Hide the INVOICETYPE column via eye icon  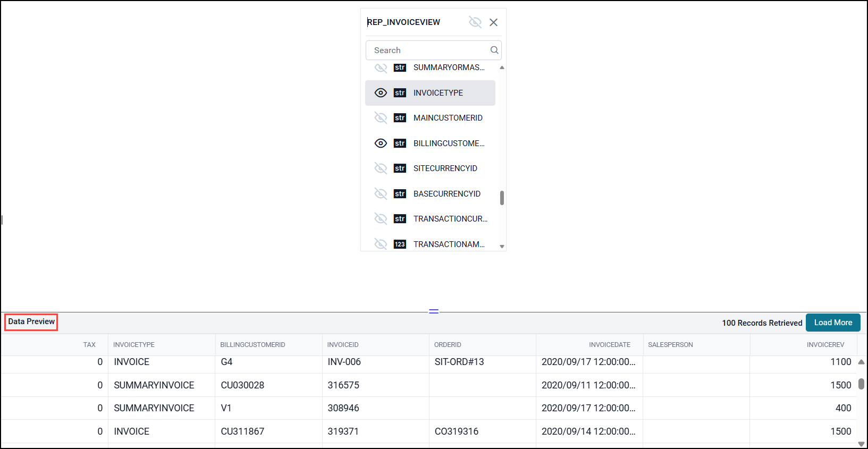(x=381, y=93)
